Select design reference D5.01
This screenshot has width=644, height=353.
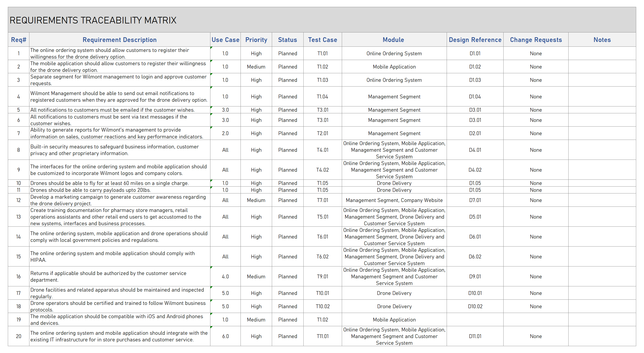[x=475, y=217]
